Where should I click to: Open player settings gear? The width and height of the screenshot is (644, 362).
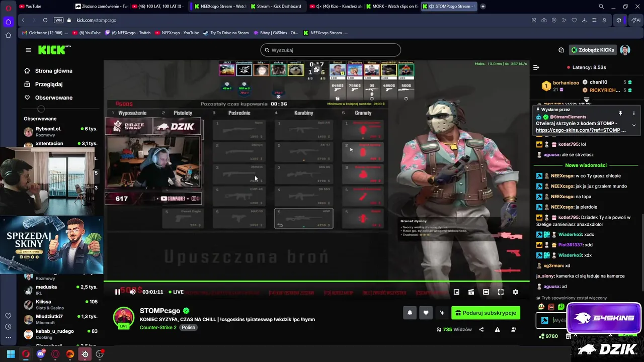pyautogui.click(x=515, y=292)
